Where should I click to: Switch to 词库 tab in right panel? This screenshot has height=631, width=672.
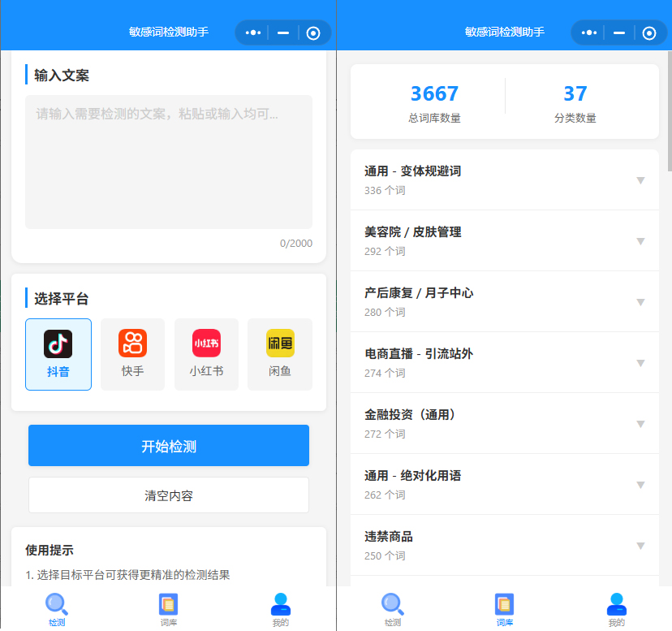tap(505, 609)
